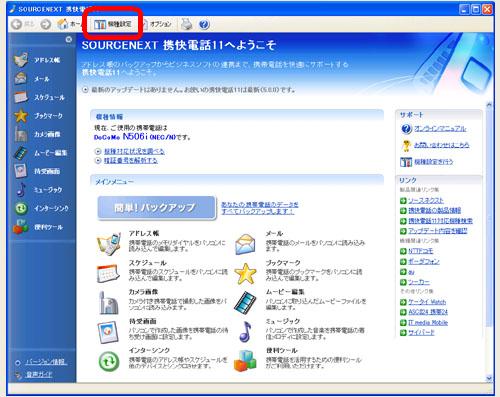Click the 簡単!バックアップ button
500x397 pixels.
(x=157, y=208)
